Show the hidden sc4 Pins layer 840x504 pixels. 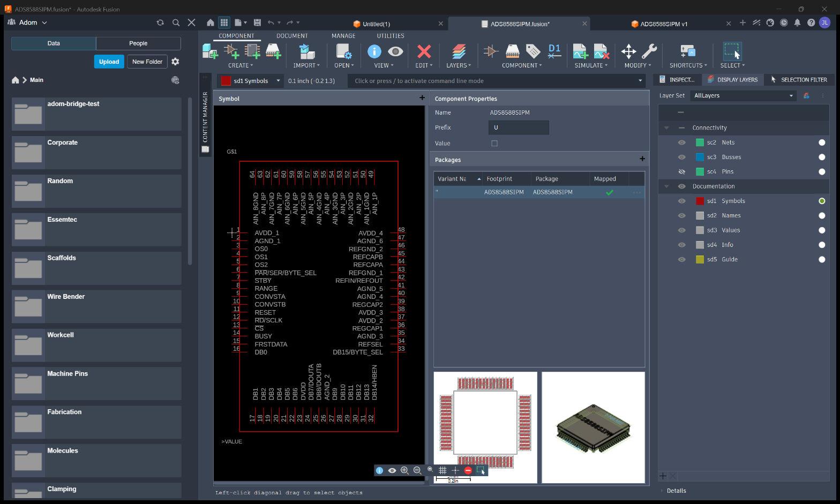click(681, 171)
